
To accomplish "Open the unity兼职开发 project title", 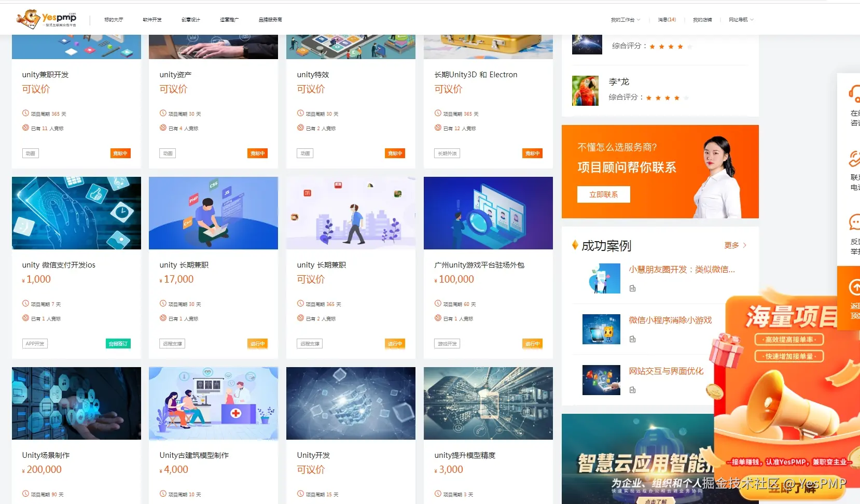I will coord(45,75).
